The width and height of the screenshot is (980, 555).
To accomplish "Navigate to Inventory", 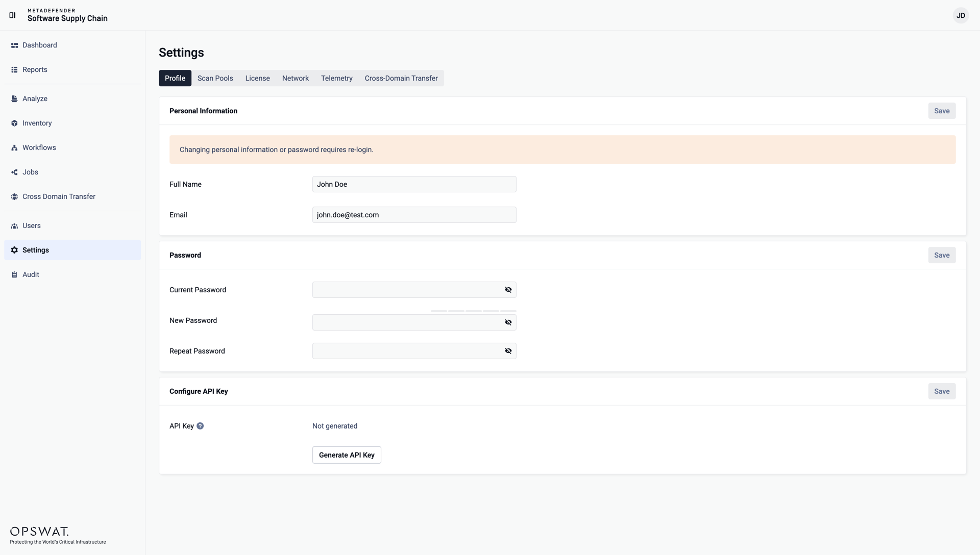I will [x=72, y=123].
